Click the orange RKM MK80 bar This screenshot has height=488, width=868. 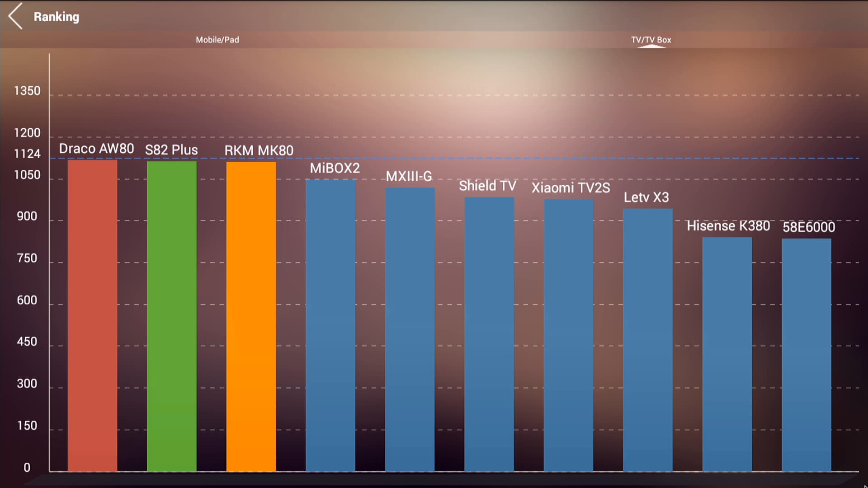pos(251,316)
